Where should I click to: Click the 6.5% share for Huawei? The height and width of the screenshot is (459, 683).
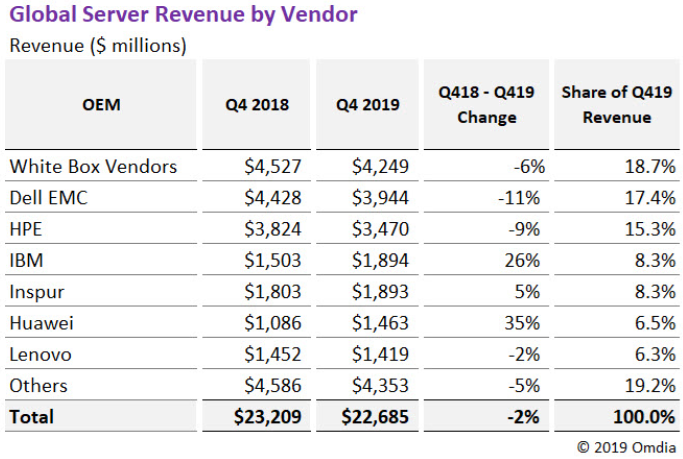pos(655,324)
